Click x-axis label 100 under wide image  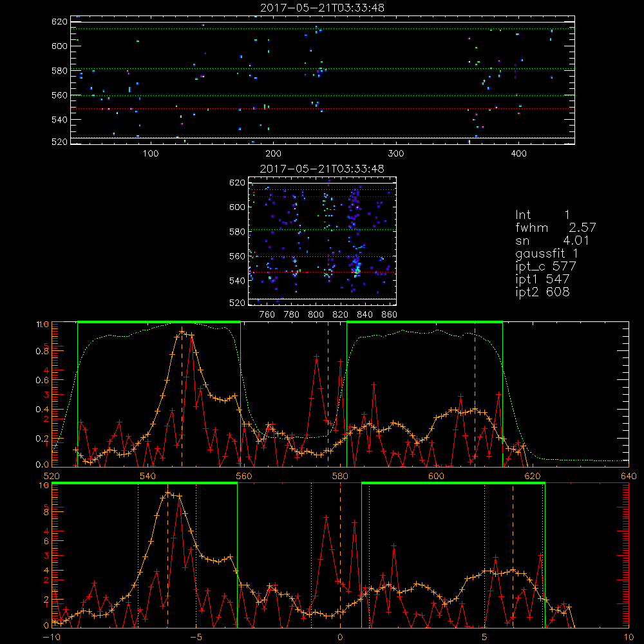pos(151,154)
